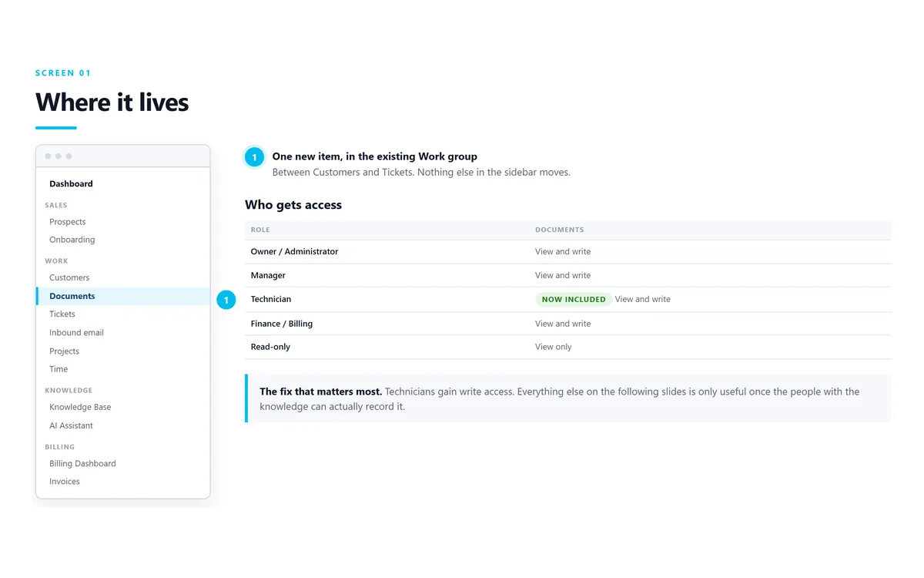Screen dimensions: 924x578
Task: Click the Finance / Billing role cell
Action: click(282, 324)
